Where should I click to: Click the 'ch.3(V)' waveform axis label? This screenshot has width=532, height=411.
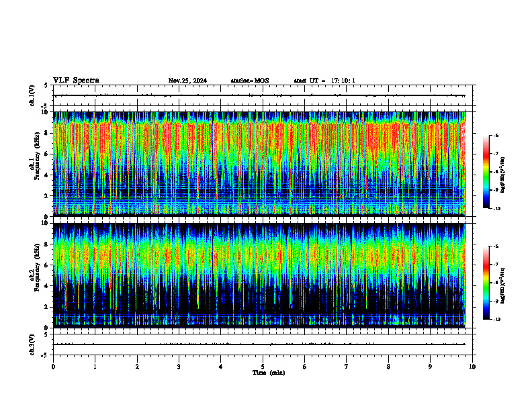32,345
